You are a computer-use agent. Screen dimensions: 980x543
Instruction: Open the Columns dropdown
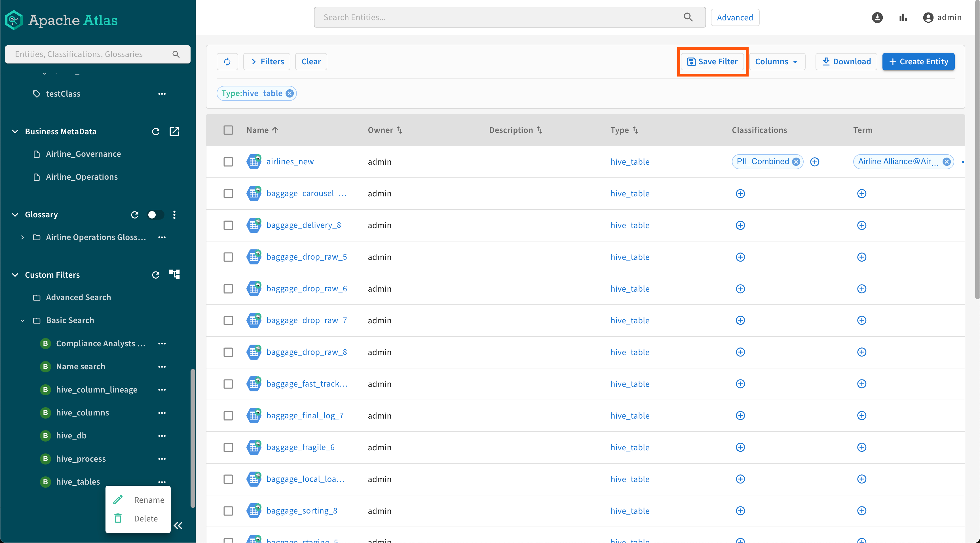(776, 61)
